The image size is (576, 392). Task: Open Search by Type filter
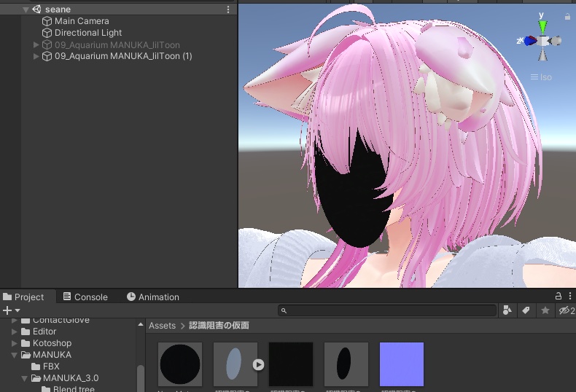point(507,310)
